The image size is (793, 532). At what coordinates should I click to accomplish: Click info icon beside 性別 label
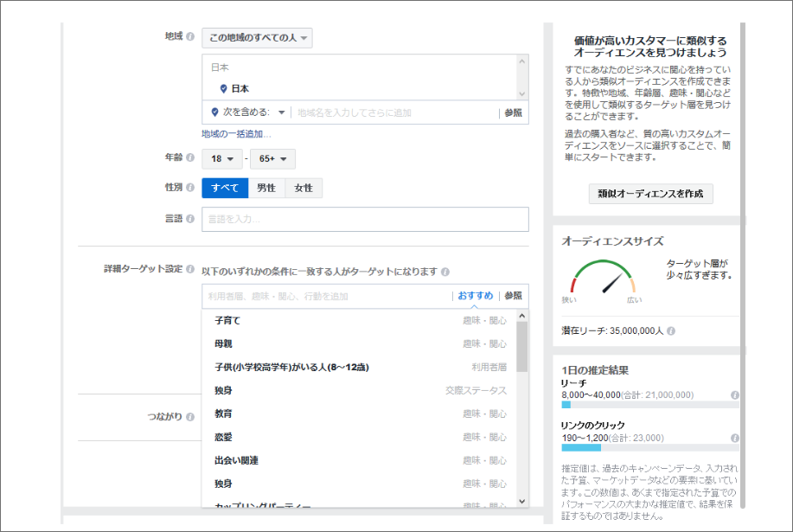click(x=190, y=188)
